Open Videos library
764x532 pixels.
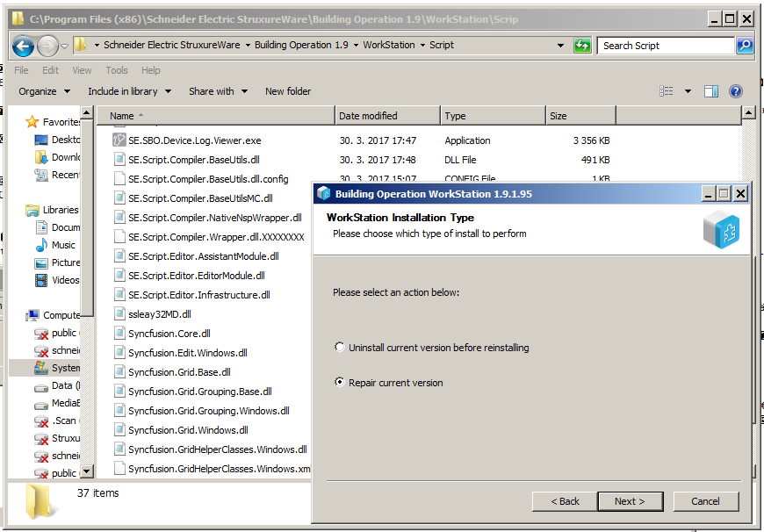(x=57, y=280)
